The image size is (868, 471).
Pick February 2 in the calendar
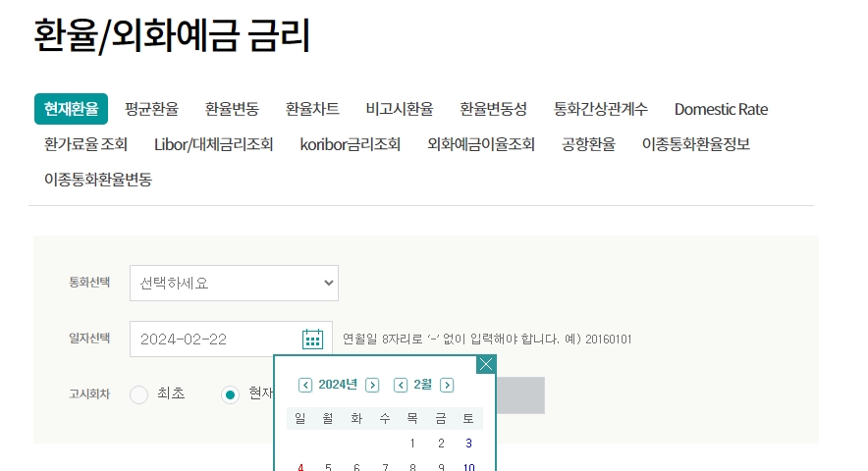(441, 444)
